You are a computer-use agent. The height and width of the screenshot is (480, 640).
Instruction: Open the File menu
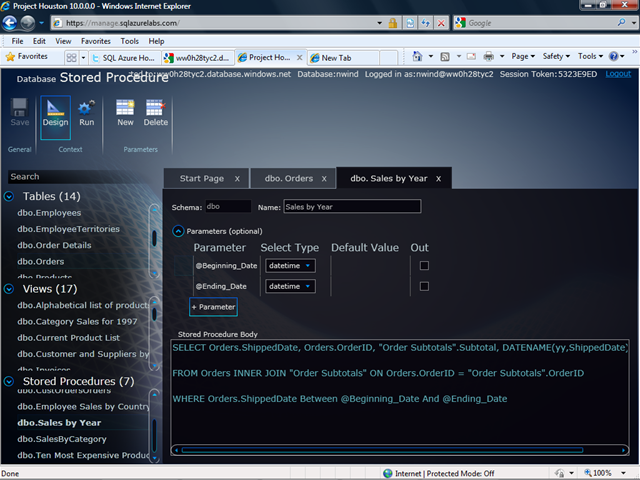17,41
